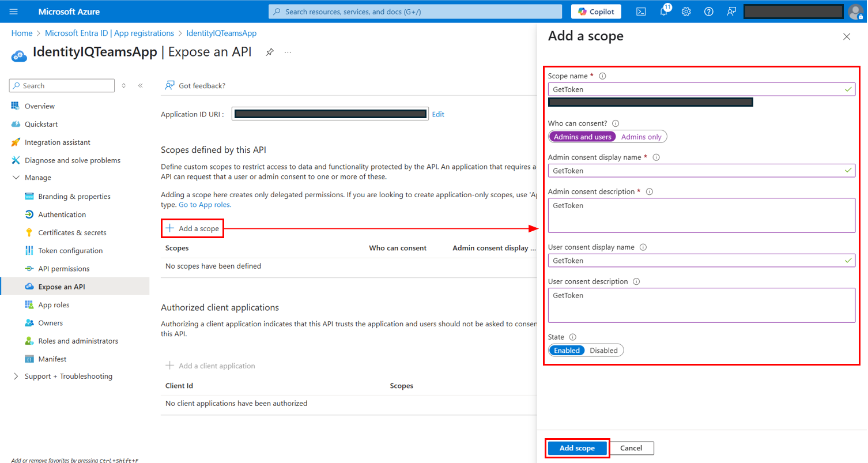Click the Add scope button

576,448
